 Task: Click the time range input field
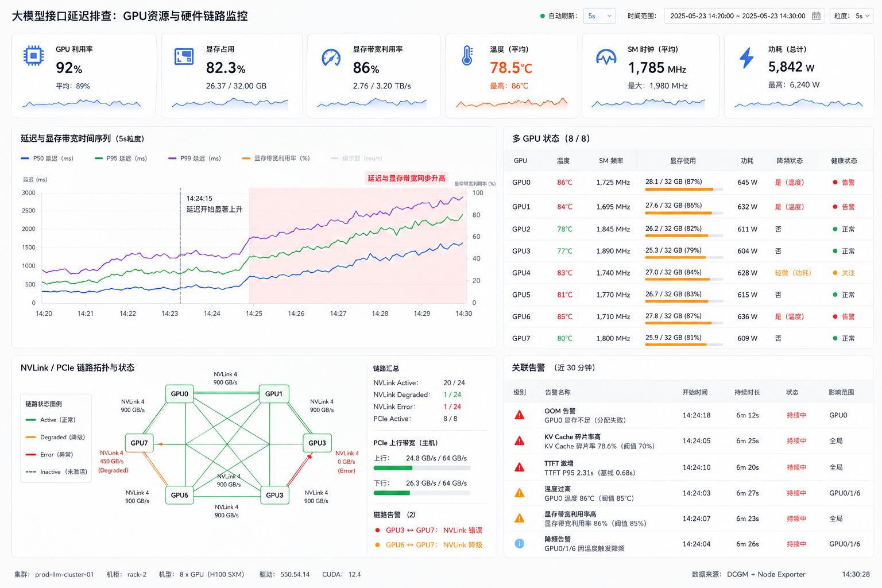[744, 16]
